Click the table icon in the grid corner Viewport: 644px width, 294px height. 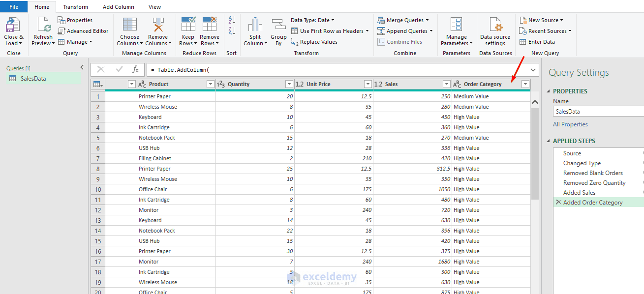point(98,84)
